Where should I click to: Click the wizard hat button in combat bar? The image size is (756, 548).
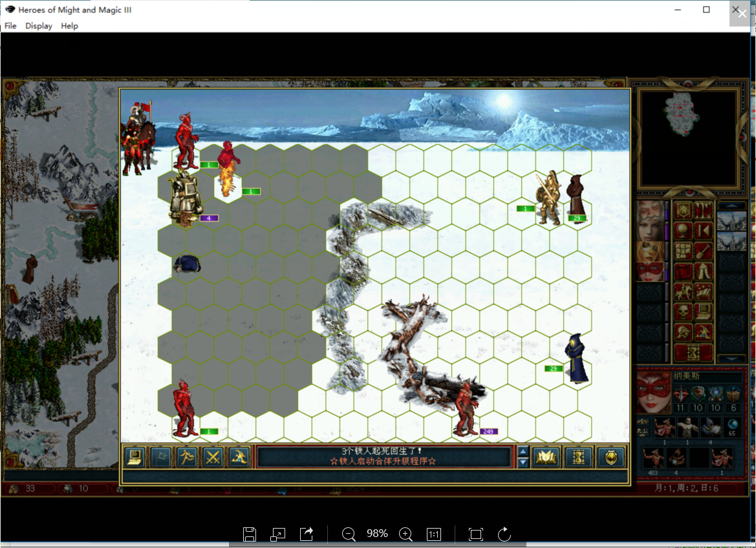[x=239, y=457]
